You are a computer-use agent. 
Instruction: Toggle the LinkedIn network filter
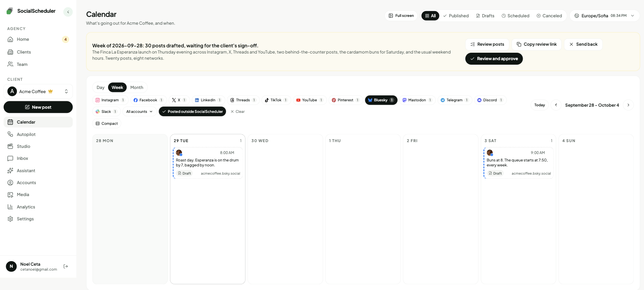pos(208,100)
